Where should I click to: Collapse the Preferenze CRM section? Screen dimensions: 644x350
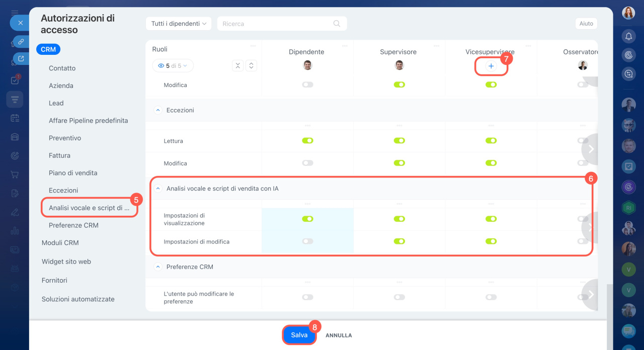tap(158, 267)
